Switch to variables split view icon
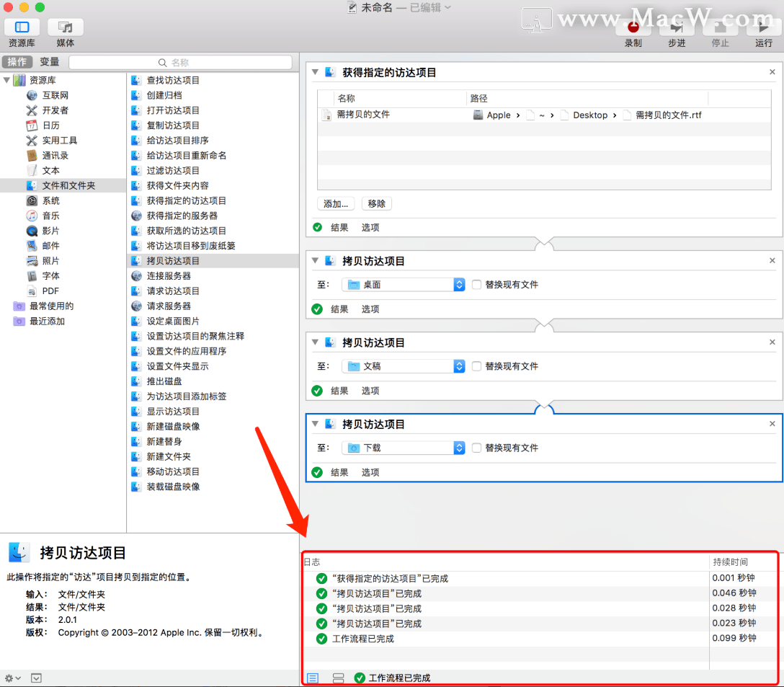The height and width of the screenshot is (687, 784). tap(339, 678)
